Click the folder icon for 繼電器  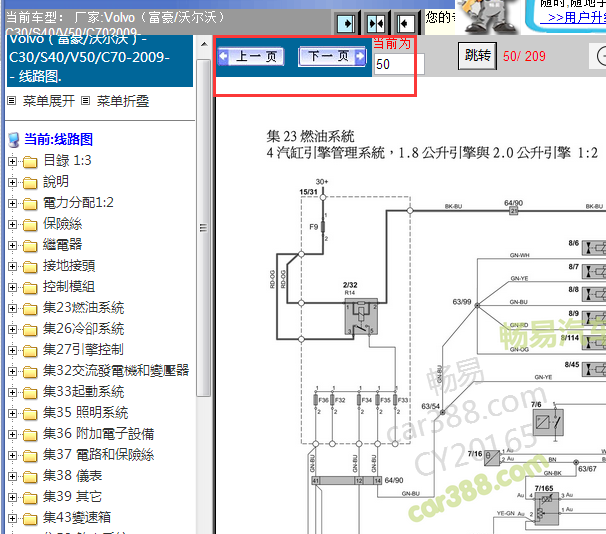[x=30, y=246]
